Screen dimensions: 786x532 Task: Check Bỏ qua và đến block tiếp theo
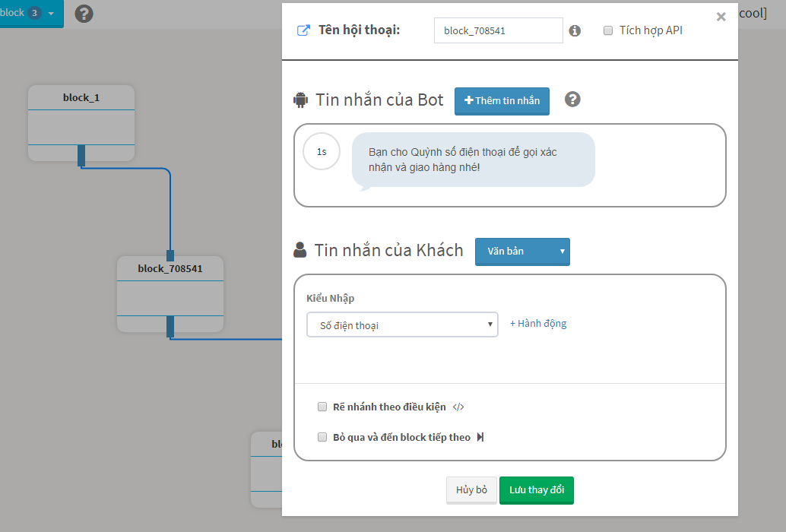322,437
